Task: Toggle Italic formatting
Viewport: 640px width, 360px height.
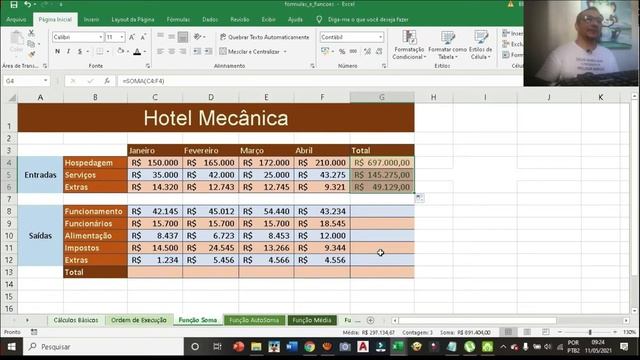Action: point(68,51)
